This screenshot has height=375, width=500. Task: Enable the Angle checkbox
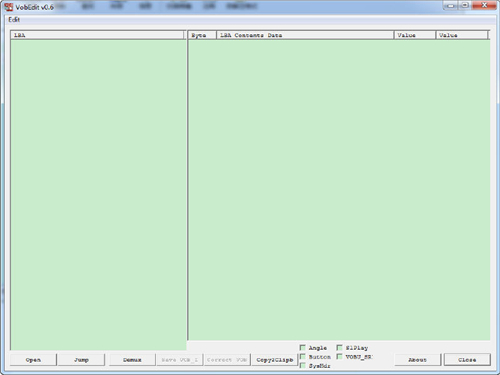[303, 348]
